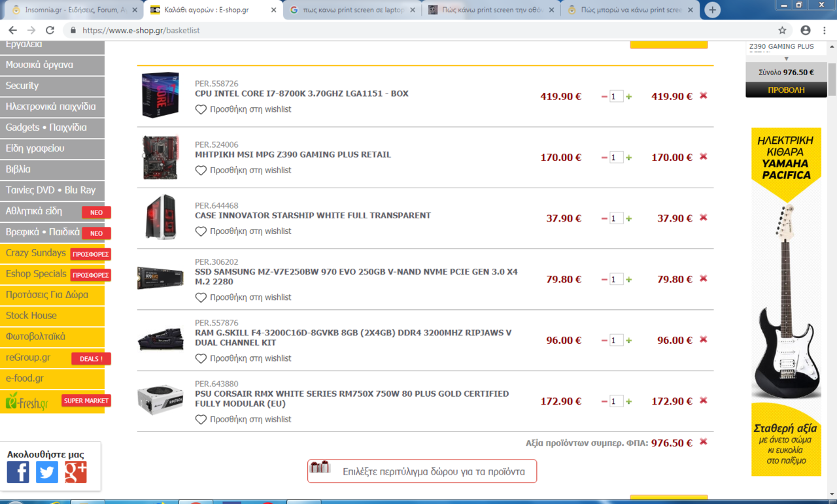Close the Καλάθι αγορών tab
This screenshot has height=504, width=837.
273,10
